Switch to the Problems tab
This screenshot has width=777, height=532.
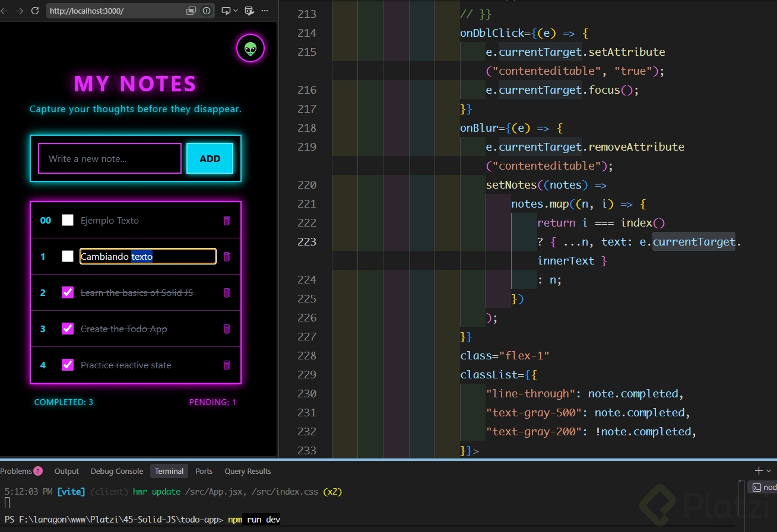point(21,471)
